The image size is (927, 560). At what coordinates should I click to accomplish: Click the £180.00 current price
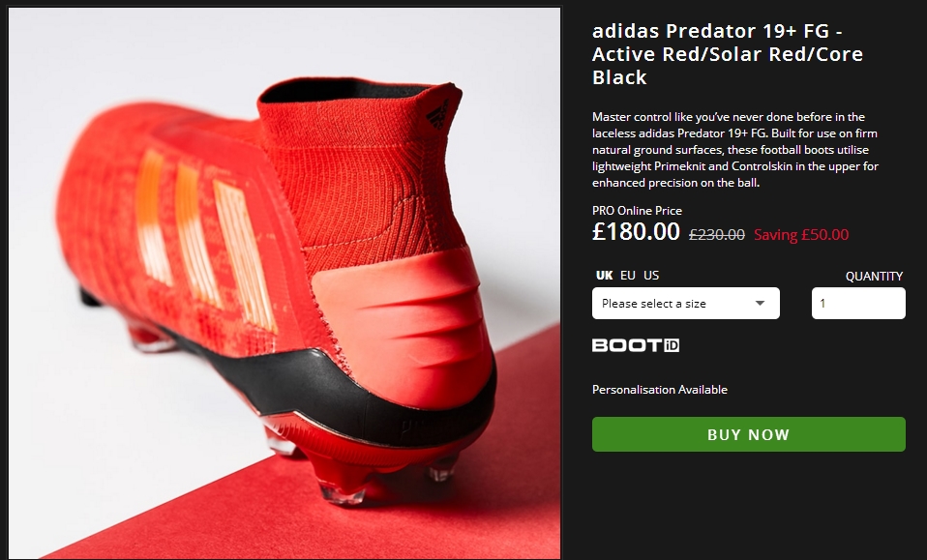[x=636, y=232]
